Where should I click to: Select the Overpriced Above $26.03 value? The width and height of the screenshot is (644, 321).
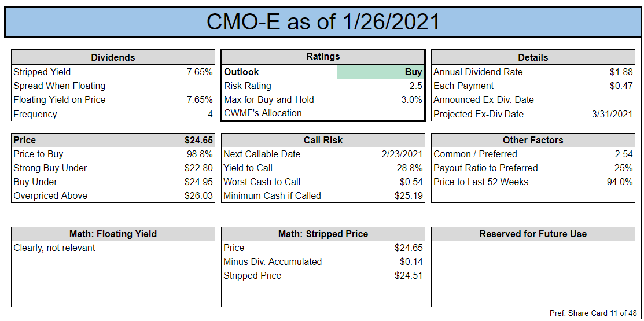(199, 196)
